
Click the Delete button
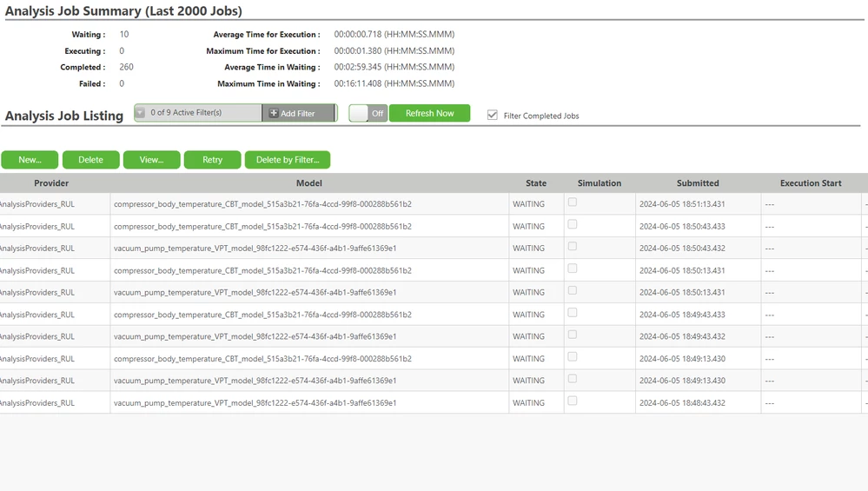pyautogui.click(x=90, y=159)
